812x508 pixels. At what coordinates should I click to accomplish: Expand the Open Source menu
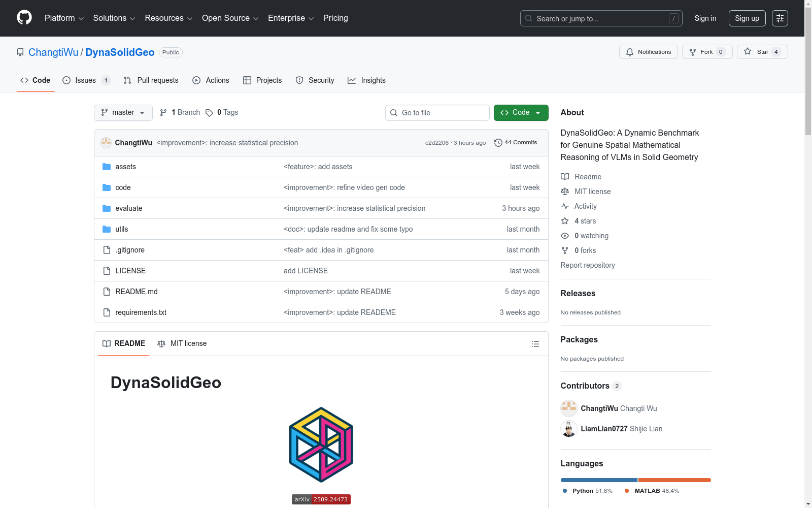pos(230,18)
